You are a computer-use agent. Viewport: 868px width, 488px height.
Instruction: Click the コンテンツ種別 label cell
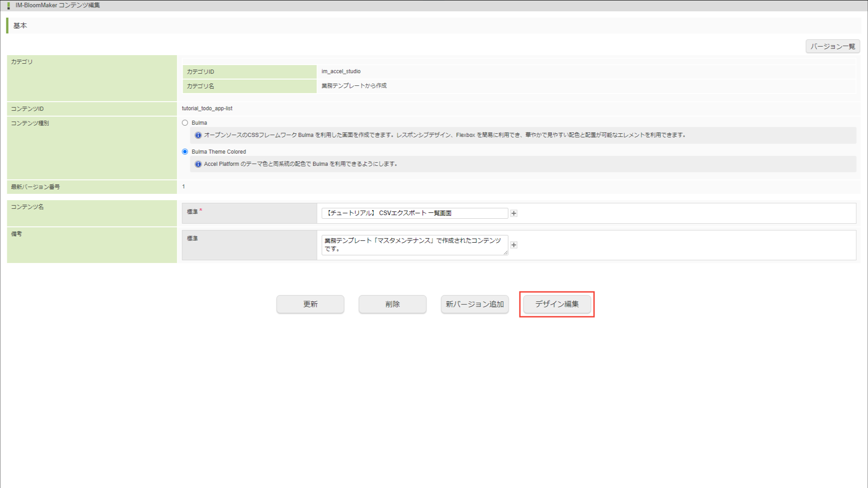pyautogui.click(x=92, y=148)
